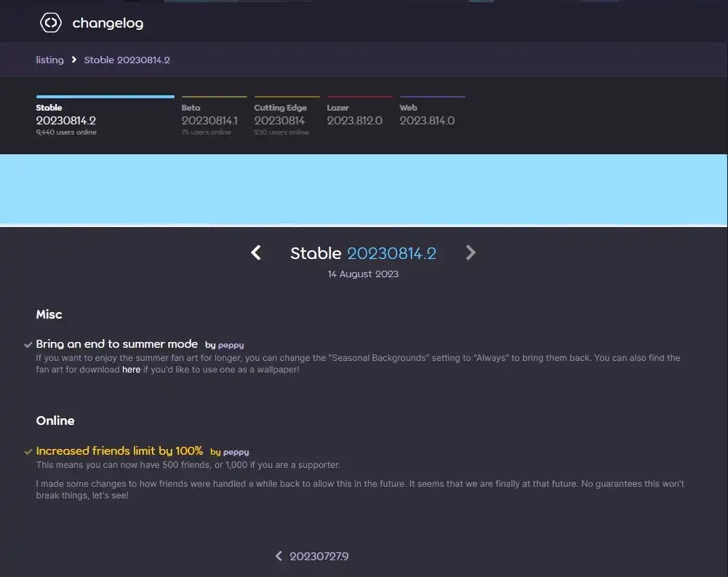Go to previous build with left chevron

pos(256,252)
